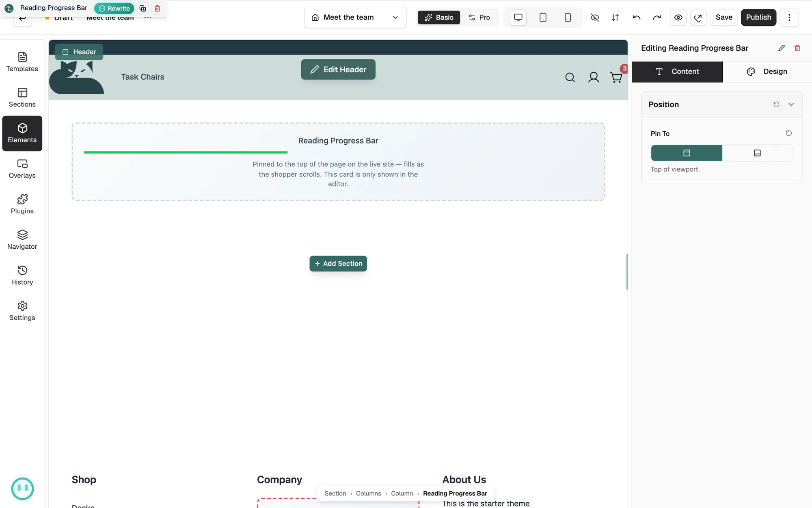The image size is (812, 508).
Task: Toggle hidden elements visibility (crossed eye)
Action: tap(595, 17)
